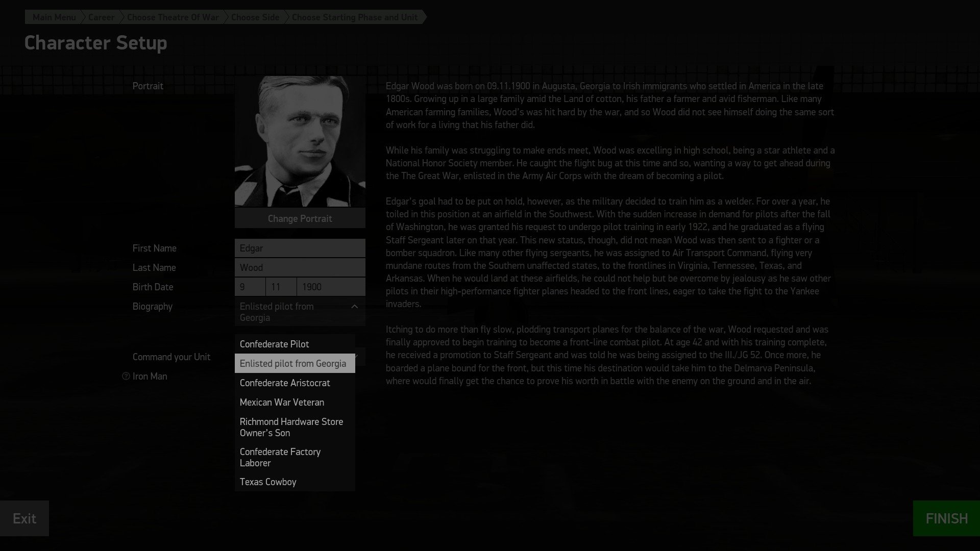Return to Choose Theatre Of War
This screenshot has height=551, width=980.
click(173, 17)
